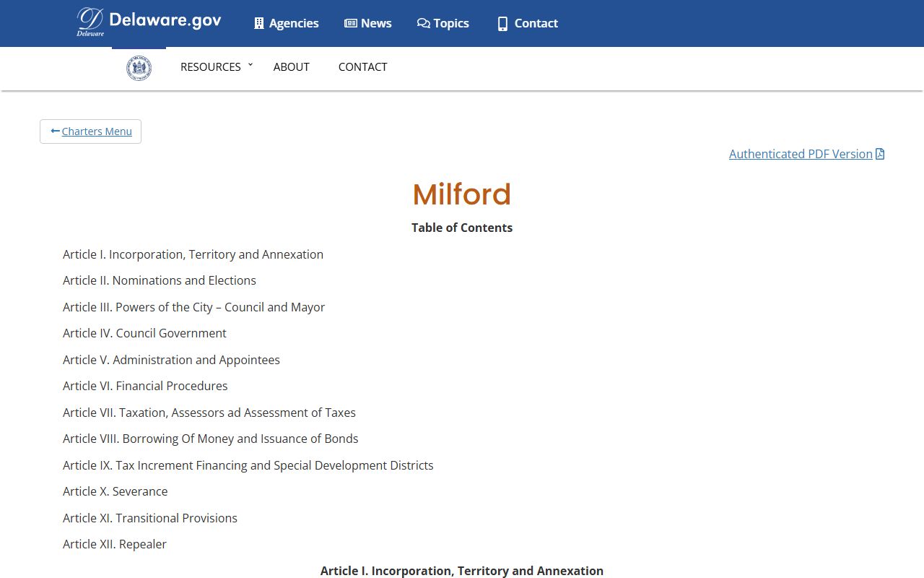
Task: Click the Table of Contents heading
Action: point(462,228)
